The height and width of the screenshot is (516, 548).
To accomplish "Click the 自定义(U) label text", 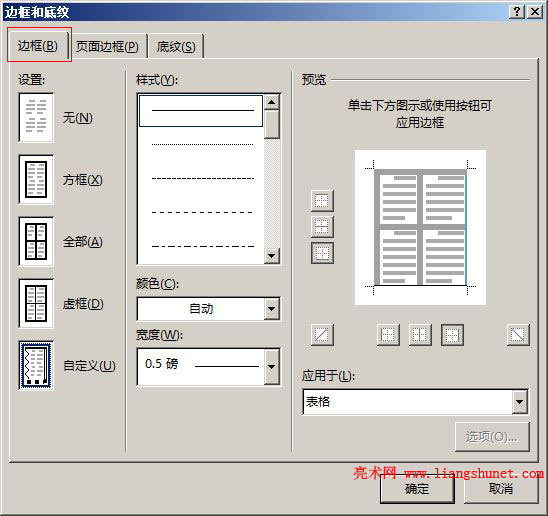I will point(89,366).
